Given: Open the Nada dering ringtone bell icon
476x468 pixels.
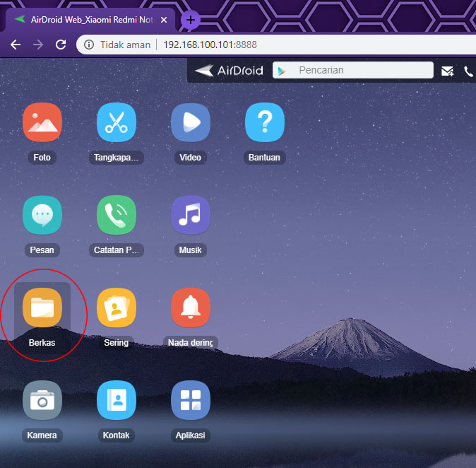Looking at the screenshot, I should (x=191, y=308).
